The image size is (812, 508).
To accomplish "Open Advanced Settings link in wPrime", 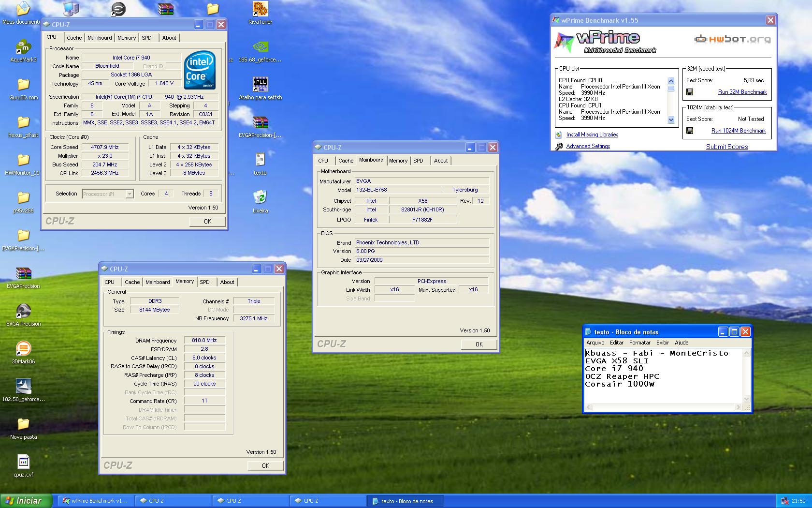I will 588,146.
